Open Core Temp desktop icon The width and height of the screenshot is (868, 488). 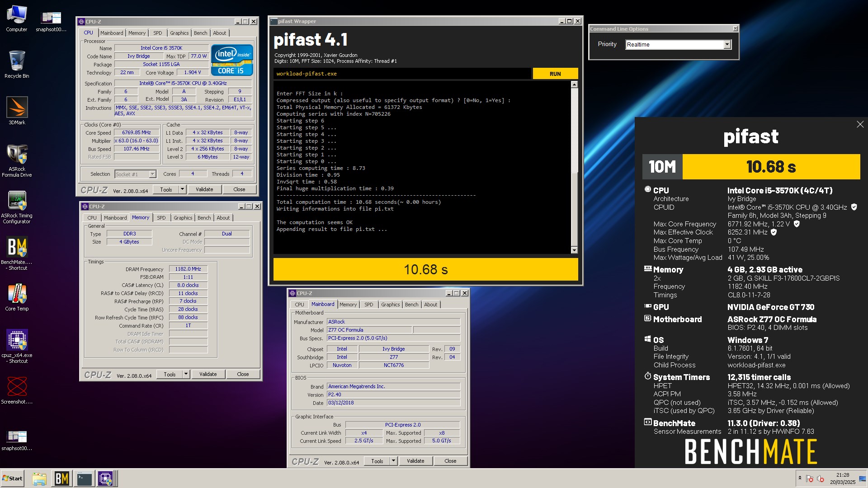pyautogui.click(x=17, y=297)
